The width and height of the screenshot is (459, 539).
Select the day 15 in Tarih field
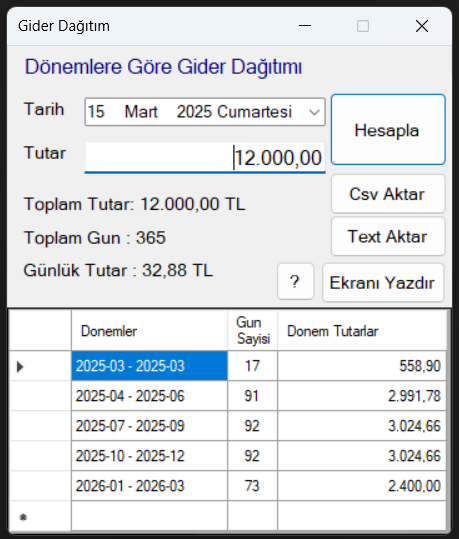(96, 112)
